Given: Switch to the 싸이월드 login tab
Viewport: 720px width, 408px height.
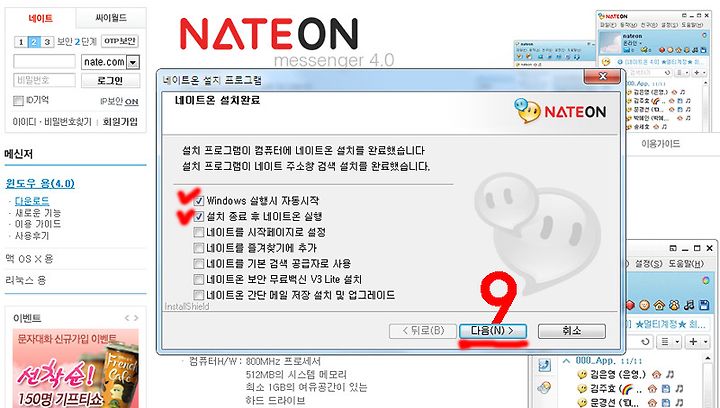Looking at the screenshot, I should click(x=111, y=18).
